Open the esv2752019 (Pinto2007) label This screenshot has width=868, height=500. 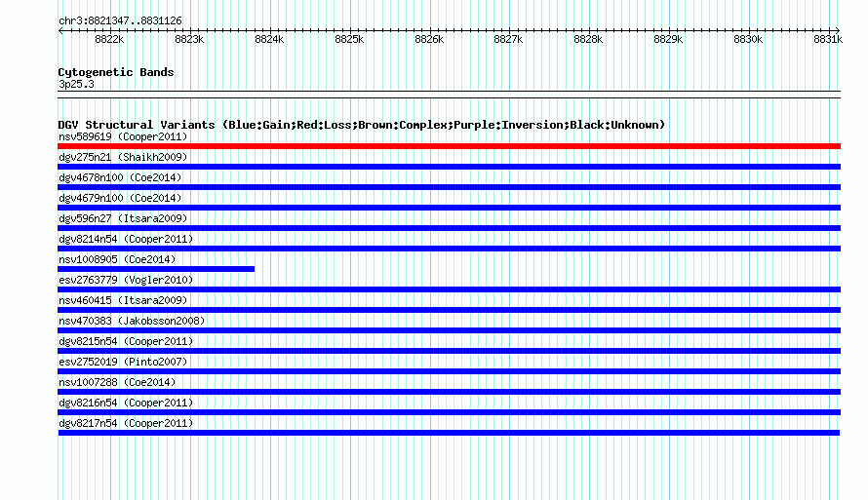[x=123, y=362]
